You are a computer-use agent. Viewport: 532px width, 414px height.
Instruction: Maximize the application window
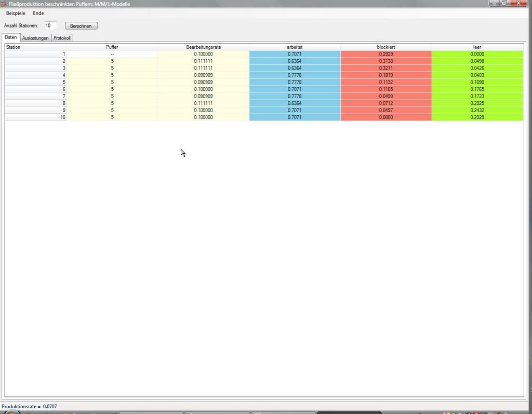tap(504, 4)
